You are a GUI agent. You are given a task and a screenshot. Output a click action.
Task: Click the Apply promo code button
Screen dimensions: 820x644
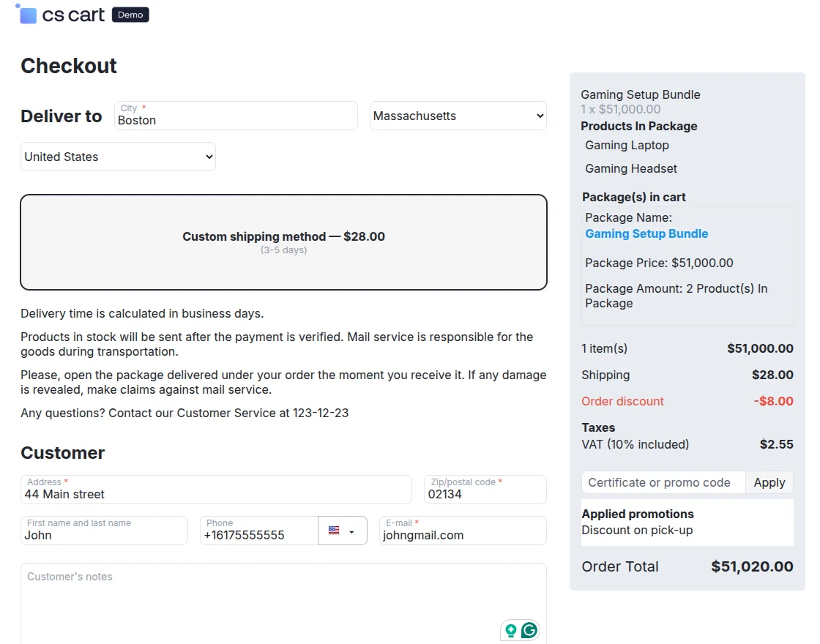(769, 482)
